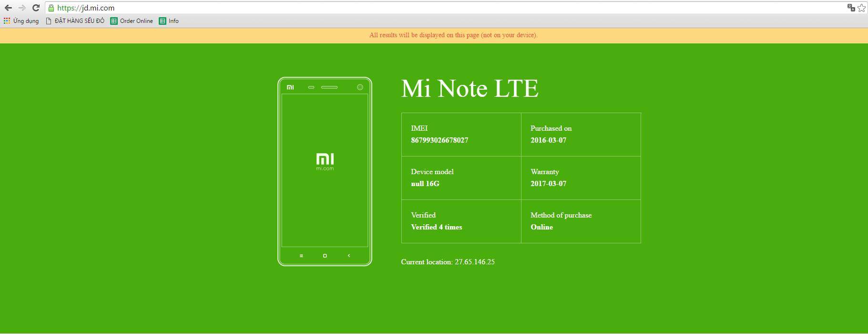Click the Mi Note LTE heading

(x=470, y=89)
